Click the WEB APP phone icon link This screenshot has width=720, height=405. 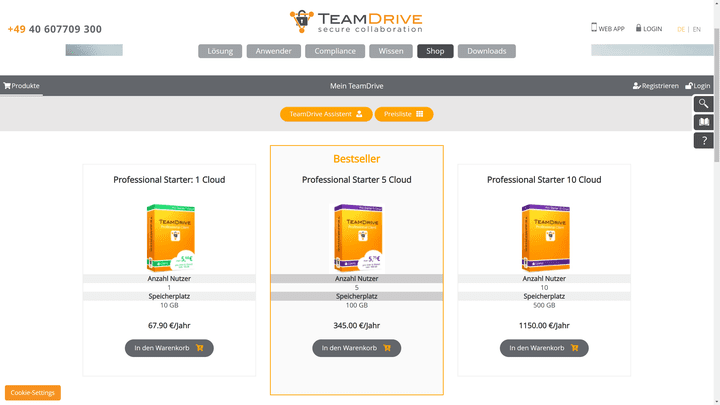point(607,28)
